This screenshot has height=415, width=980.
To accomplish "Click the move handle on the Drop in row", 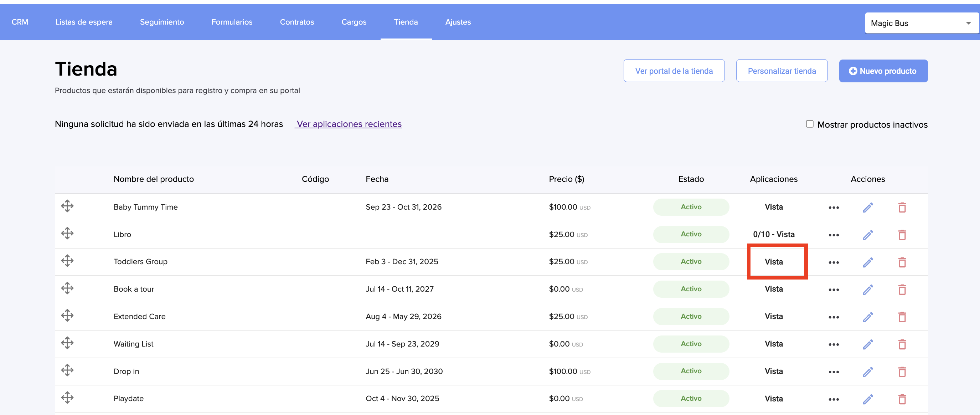I will (x=67, y=370).
